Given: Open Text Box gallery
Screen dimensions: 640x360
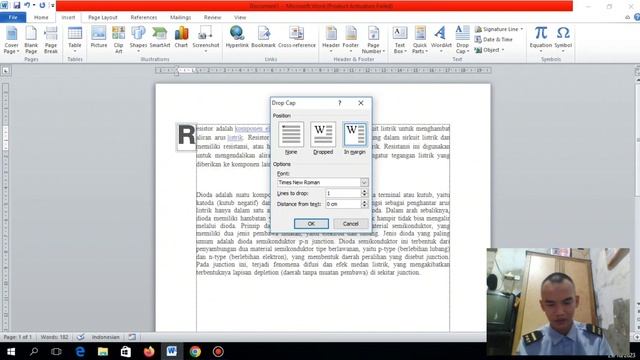Looking at the screenshot, I should (x=400, y=40).
